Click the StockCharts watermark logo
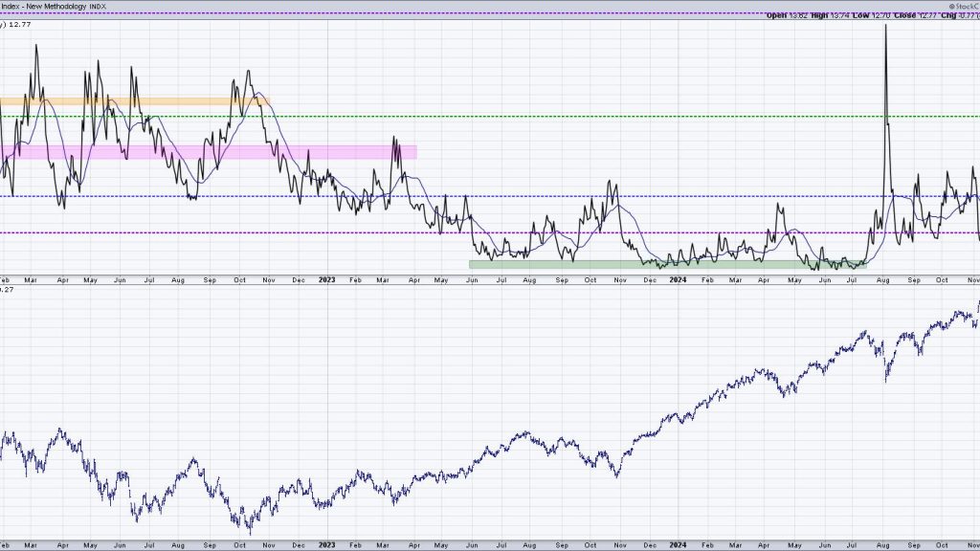The image size is (980, 551). (x=962, y=5)
